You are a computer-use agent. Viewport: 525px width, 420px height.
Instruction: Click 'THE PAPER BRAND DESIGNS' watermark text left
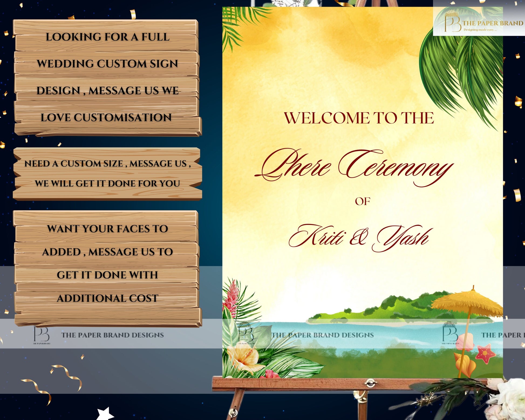[x=112, y=335]
